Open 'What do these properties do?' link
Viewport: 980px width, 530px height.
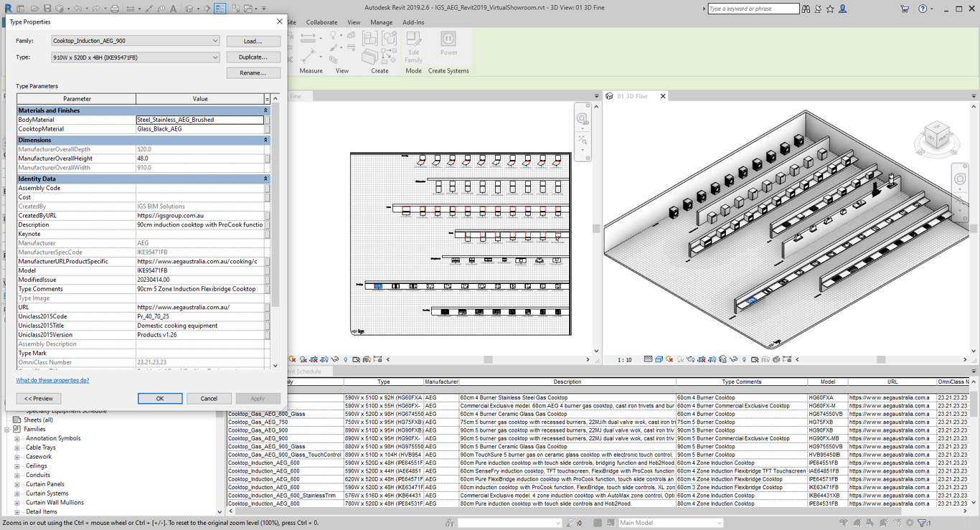tap(52, 380)
